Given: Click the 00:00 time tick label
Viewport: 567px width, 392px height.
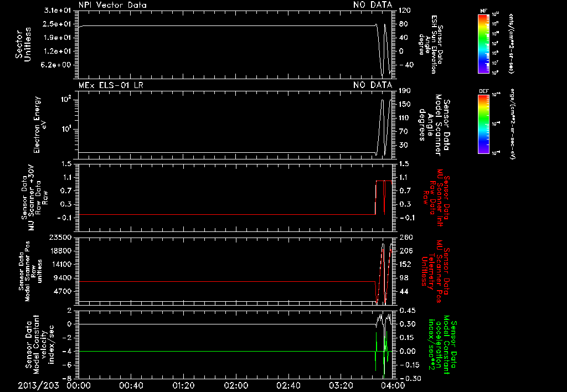Looking at the screenshot, I should (x=78, y=385).
